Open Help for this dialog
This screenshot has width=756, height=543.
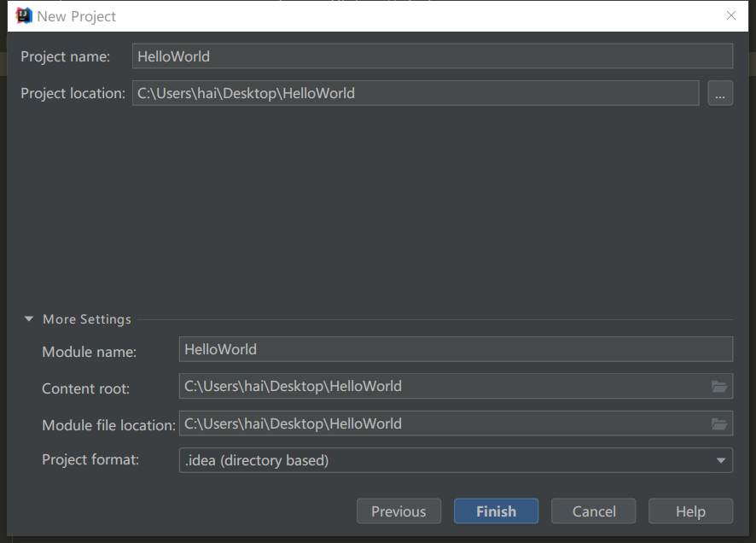point(690,511)
